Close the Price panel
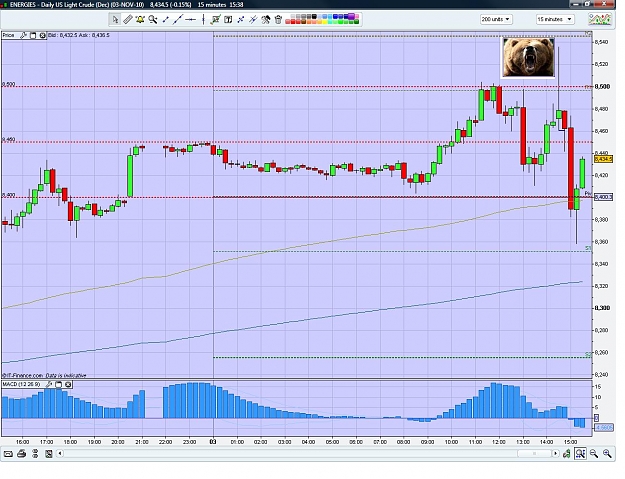This screenshot has height=479, width=625. (42, 35)
